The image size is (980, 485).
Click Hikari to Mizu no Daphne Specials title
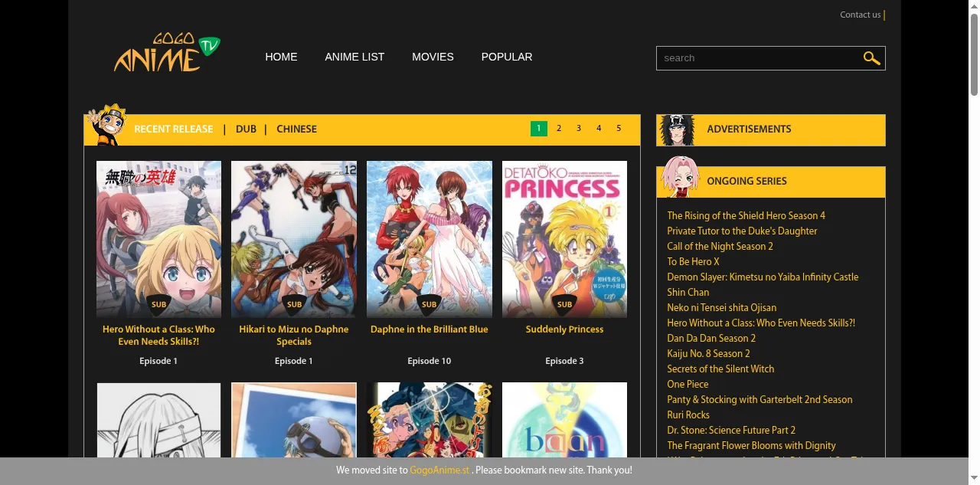pos(294,336)
